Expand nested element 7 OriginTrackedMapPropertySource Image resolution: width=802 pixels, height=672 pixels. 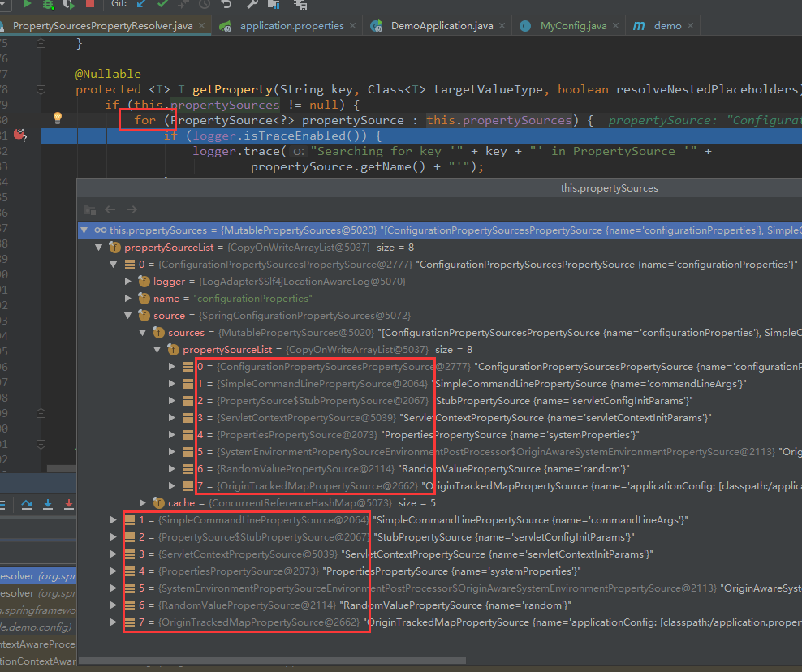[x=172, y=486]
